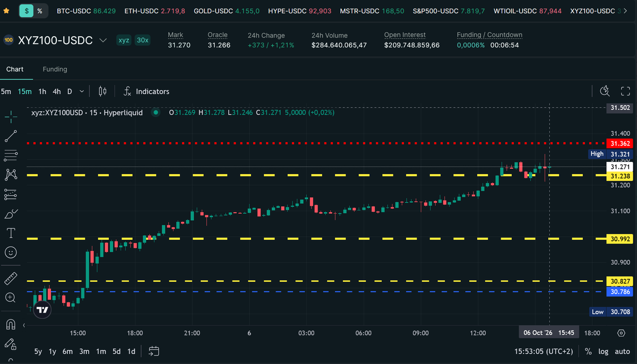The height and width of the screenshot is (364, 637).
Task: Click the Funding / Countdown label
Action: (489, 35)
